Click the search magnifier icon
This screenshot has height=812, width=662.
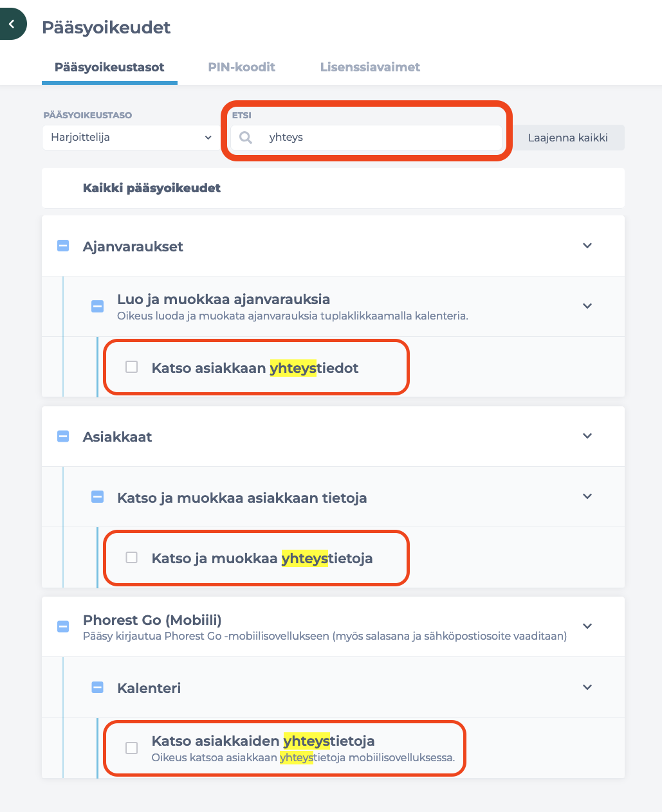[x=245, y=138]
